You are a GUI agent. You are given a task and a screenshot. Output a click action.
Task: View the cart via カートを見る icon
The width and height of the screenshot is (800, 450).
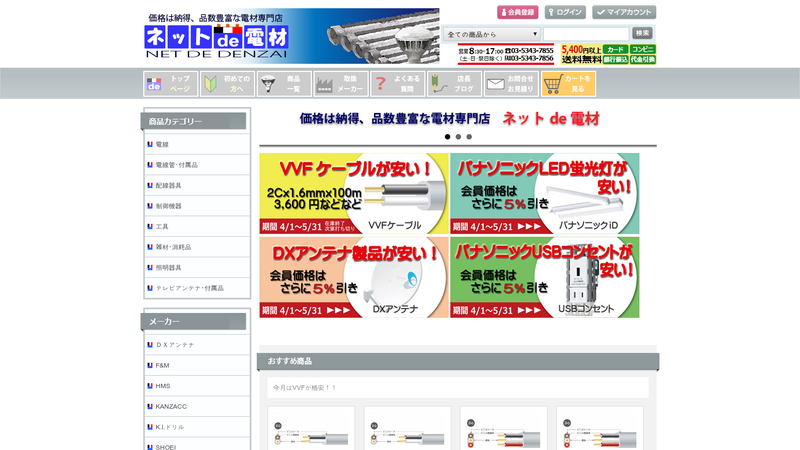568,84
